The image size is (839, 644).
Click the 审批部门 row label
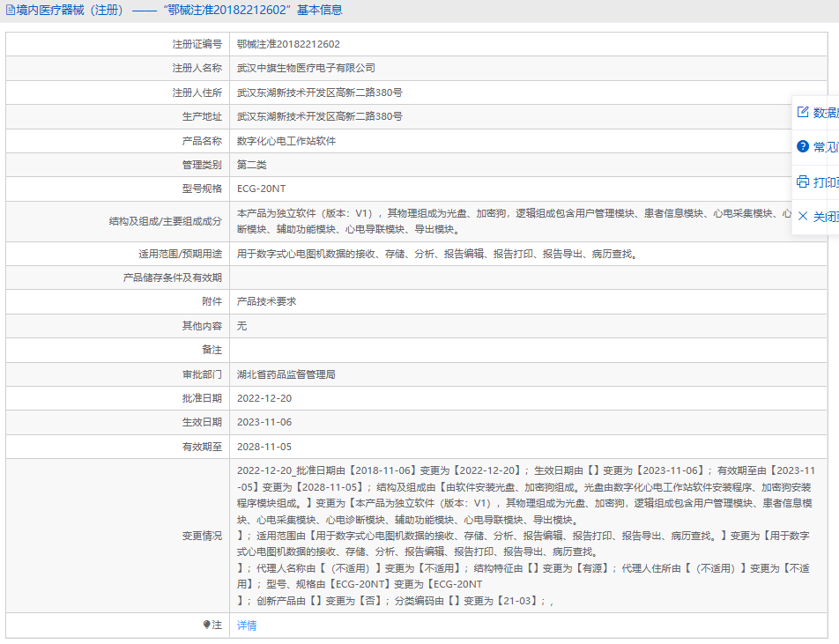tap(202, 374)
